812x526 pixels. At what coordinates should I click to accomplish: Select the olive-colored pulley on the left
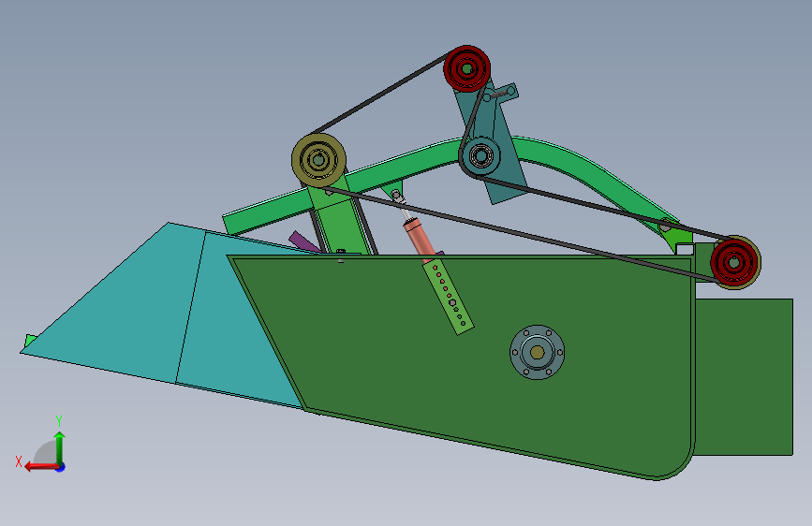click(x=318, y=160)
